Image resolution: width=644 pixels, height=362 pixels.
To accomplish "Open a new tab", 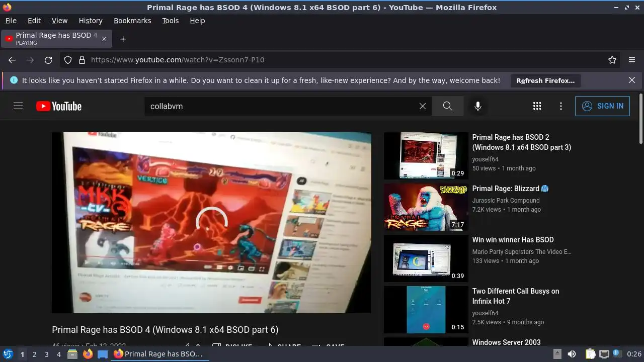I will 123,39.
